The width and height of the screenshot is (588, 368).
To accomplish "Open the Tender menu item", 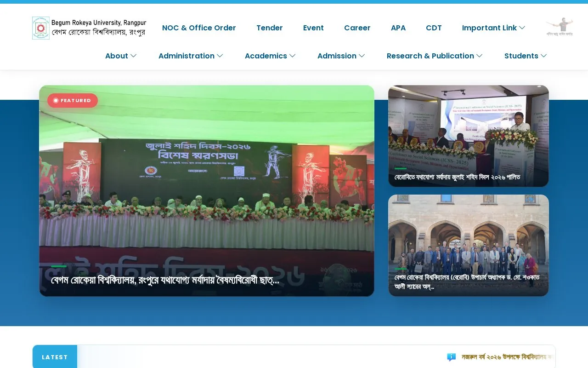I will 270,28.
